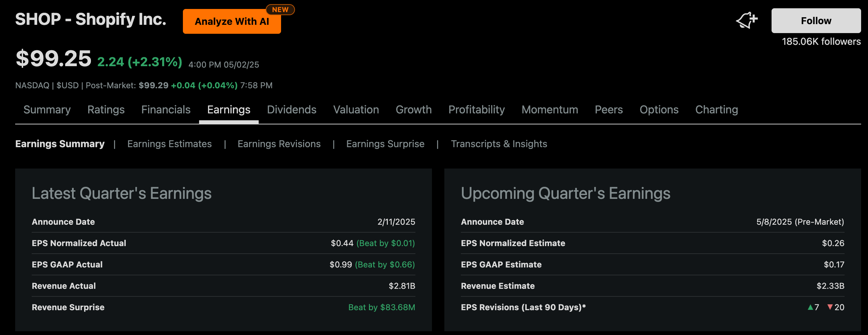Image resolution: width=868 pixels, height=335 pixels.
Task: Click the NEW badge
Action: pyautogui.click(x=280, y=10)
